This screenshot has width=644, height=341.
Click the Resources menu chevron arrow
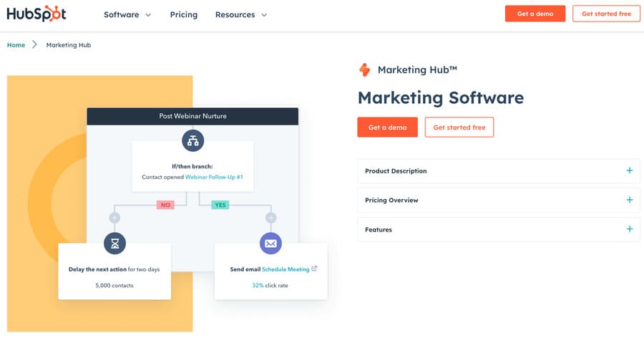pyautogui.click(x=264, y=15)
